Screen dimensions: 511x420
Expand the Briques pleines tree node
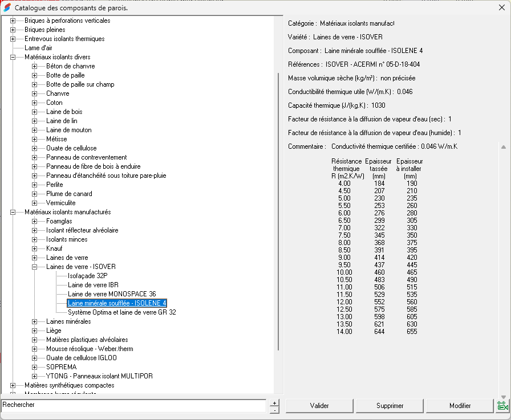(x=13, y=29)
